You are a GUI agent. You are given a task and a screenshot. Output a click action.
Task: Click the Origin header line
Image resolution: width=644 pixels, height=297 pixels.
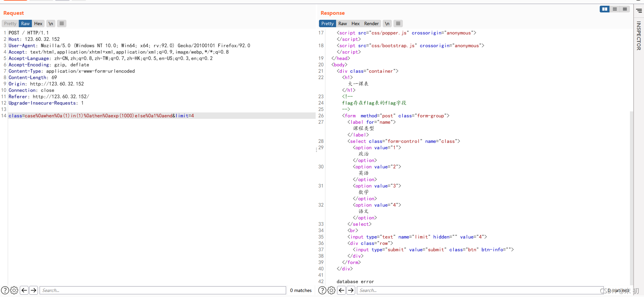[46, 84]
